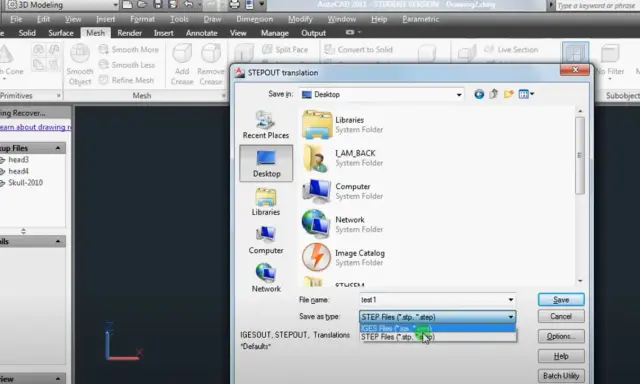Click the Batch Utility button
The image size is (640, 384).
click(561, 376)
